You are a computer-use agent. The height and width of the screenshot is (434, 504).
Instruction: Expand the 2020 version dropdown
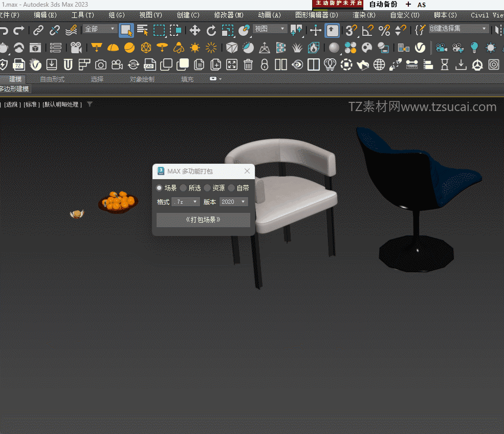234,202
